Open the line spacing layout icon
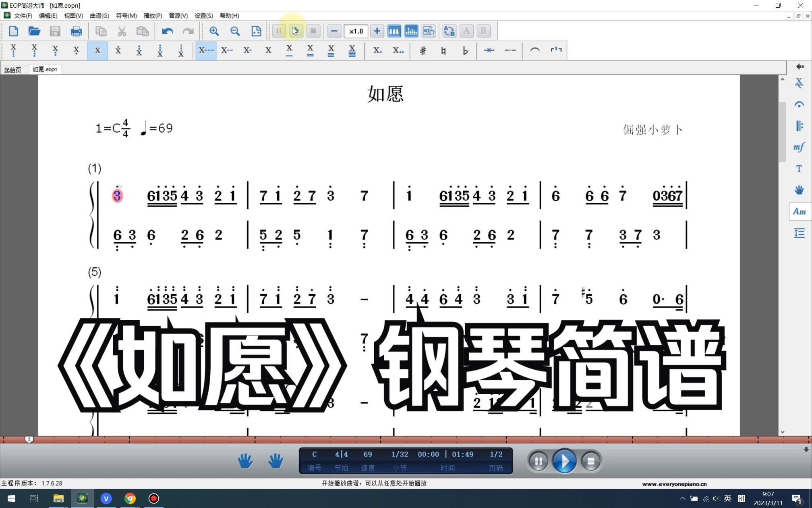Viewport: 812px width, 508px height. pyautogui.click(x=800, y=233)
